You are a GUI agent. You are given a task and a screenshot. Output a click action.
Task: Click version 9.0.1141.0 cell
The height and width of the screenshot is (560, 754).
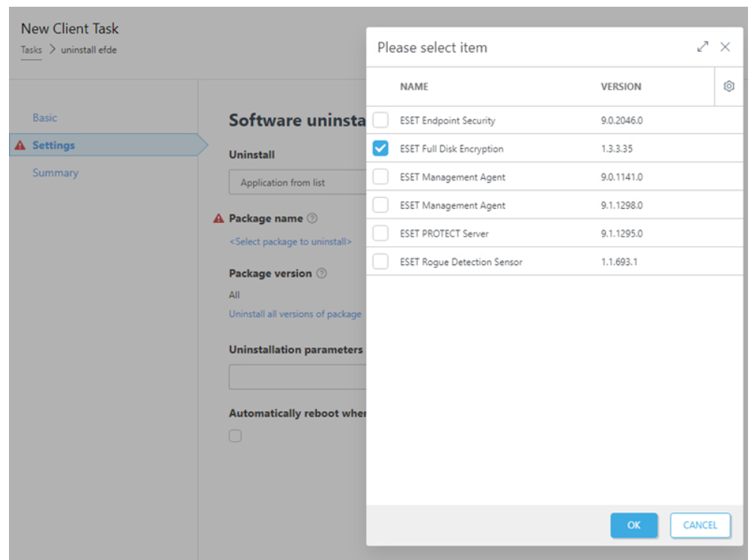click(621, 177)
